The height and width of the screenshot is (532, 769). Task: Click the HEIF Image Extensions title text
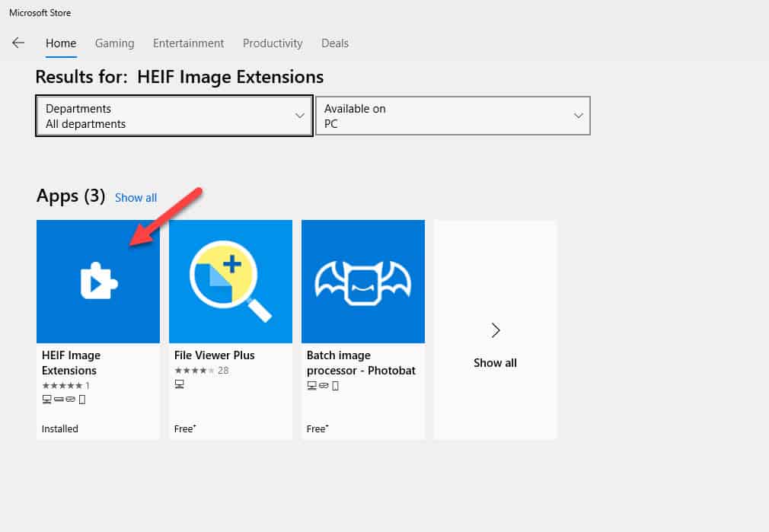[x=71, y=363]
